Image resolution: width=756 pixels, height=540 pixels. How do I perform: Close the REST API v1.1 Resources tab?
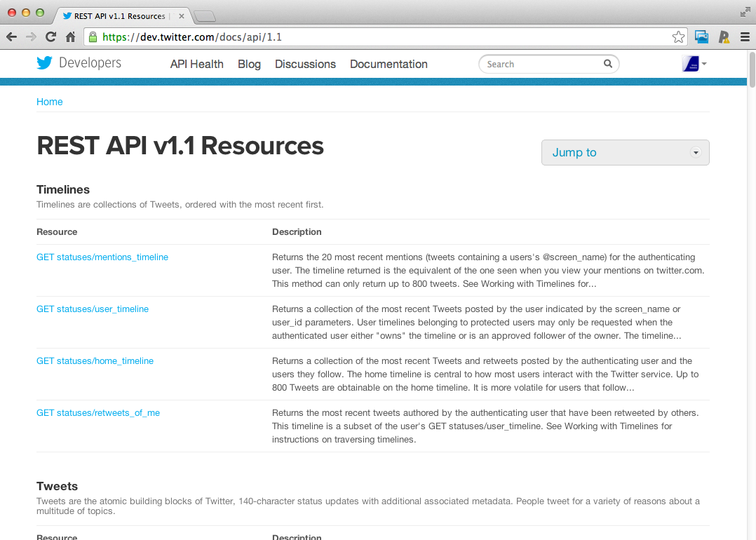181,16
